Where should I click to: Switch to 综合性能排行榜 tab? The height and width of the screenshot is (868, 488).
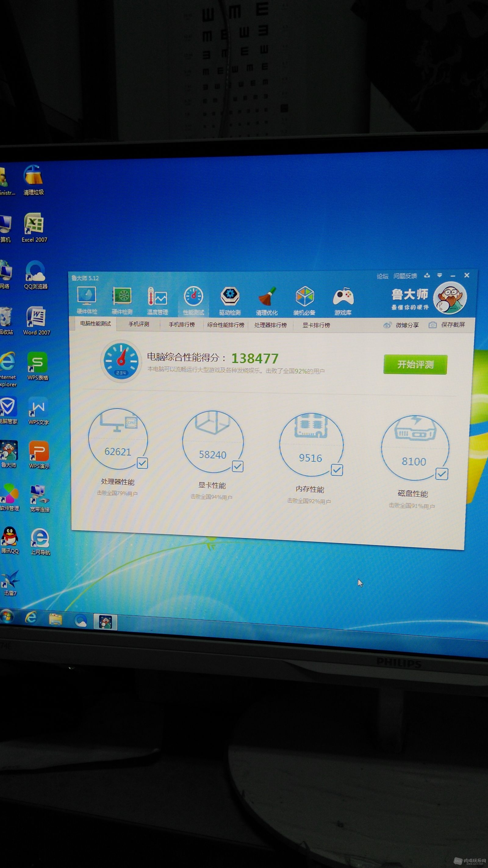pyautogui.click(x=225, y=325)
